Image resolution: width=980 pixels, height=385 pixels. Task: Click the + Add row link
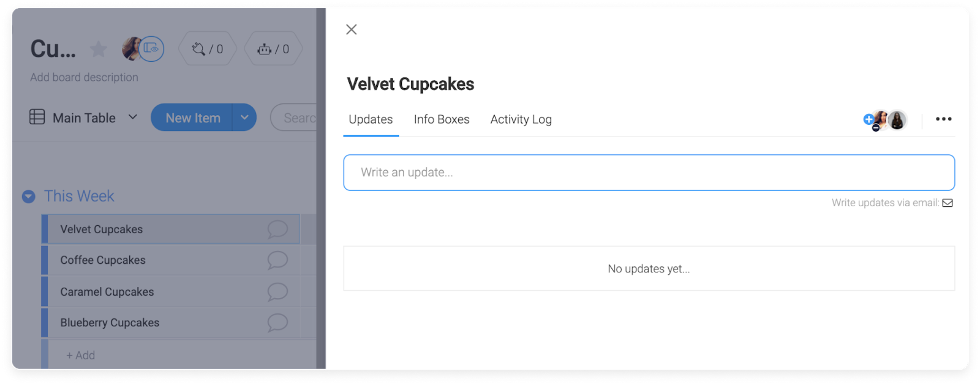(x=81, y=355)
